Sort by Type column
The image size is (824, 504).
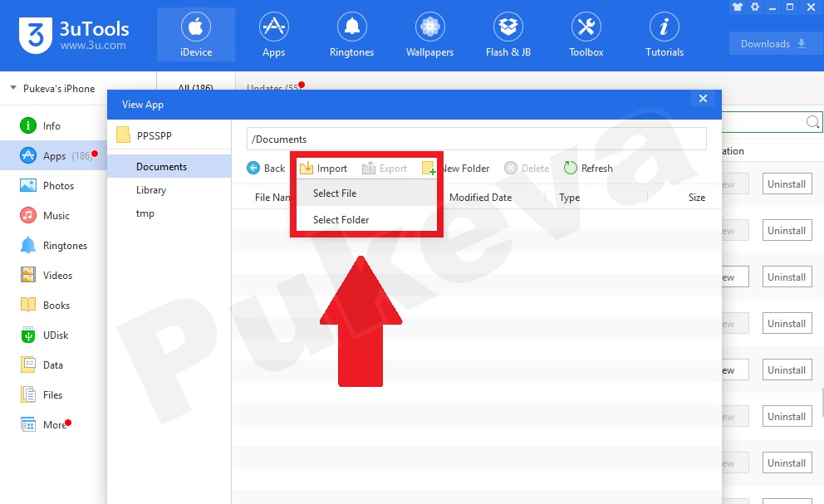[569, 197]
